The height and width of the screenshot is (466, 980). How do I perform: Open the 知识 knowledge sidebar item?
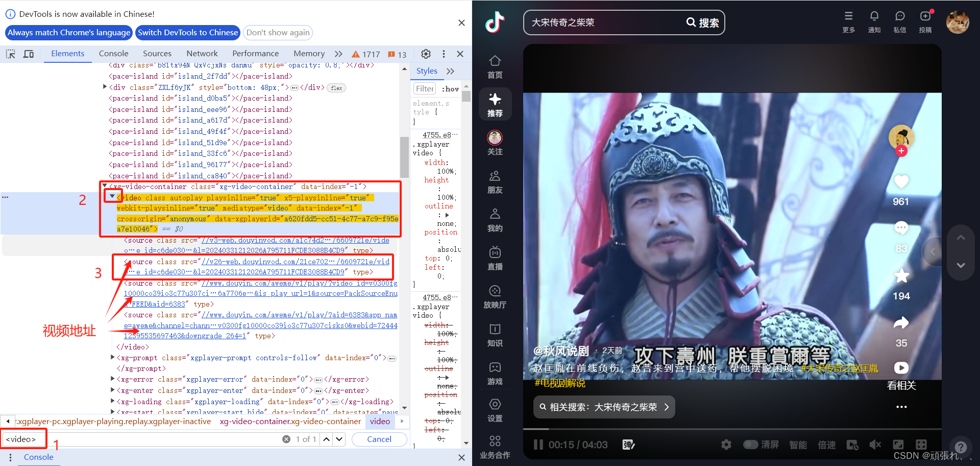click(x=495, y=335)
